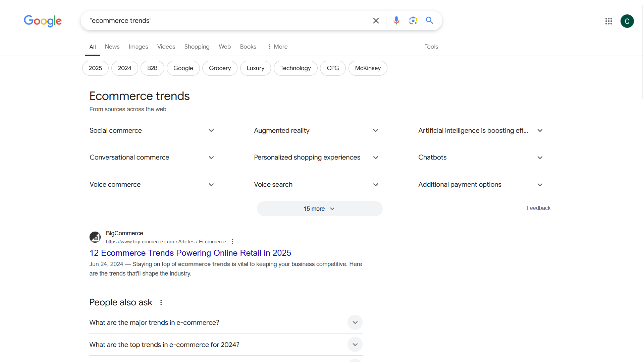Expand the Chatbots trend

(484, 158)
